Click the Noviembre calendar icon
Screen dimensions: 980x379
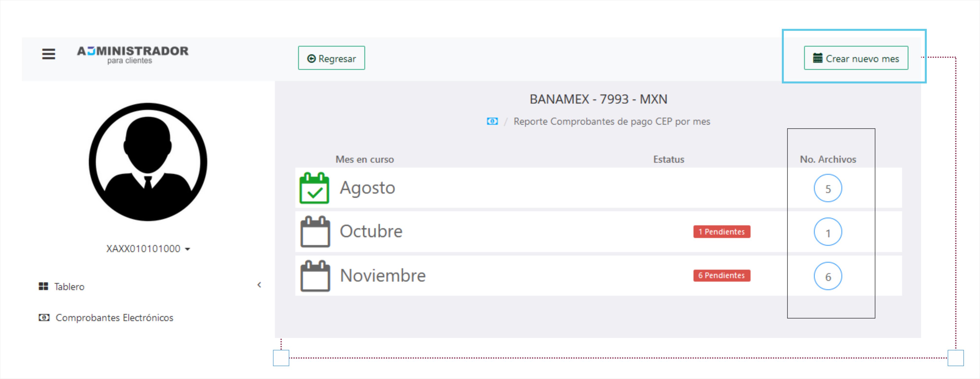pyautogui.click(x=315, y=276)
